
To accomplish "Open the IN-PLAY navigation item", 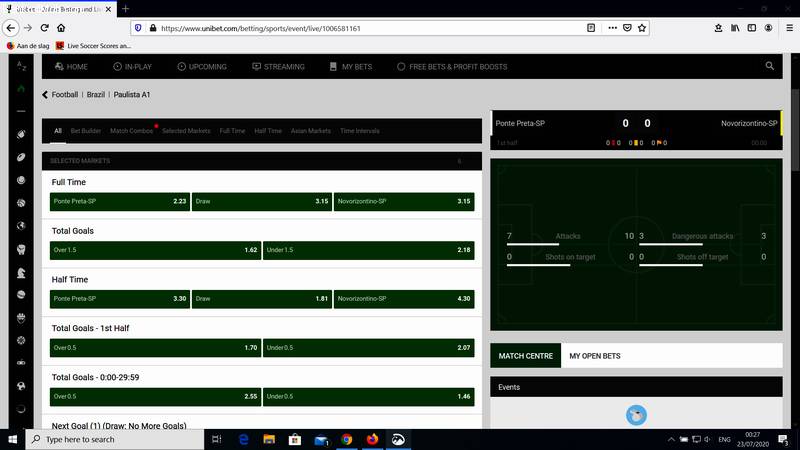I will coord(133,66).
